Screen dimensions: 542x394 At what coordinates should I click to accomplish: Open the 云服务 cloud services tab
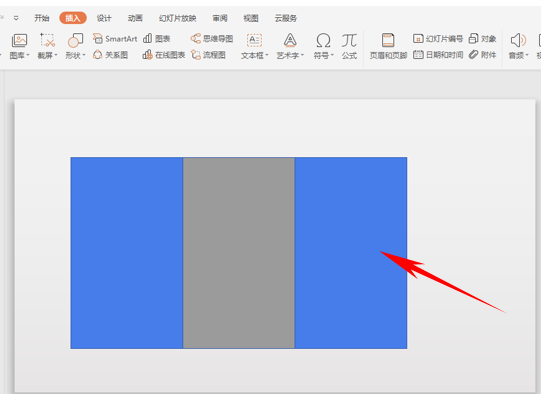point(286,18)
